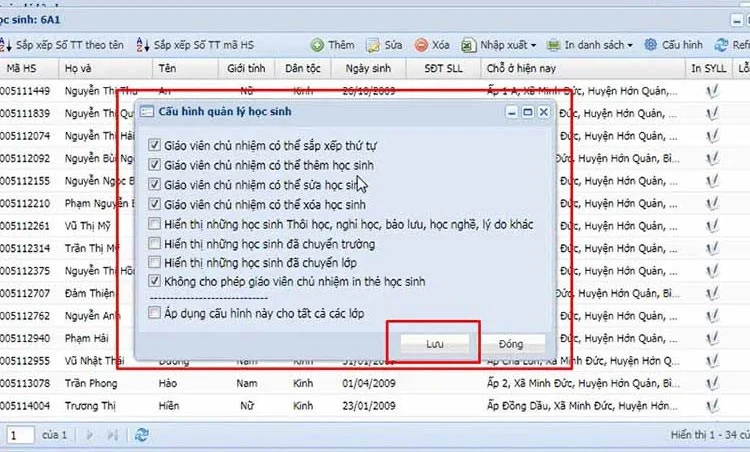Click the Ngày sinh column header
This screenshot has height=452, width=750.
(x=368, y=69)
